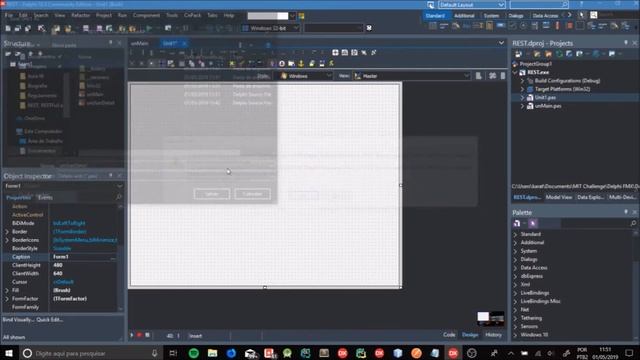Pin the Projects panel
Screen dimensions: 640x360
626,43
